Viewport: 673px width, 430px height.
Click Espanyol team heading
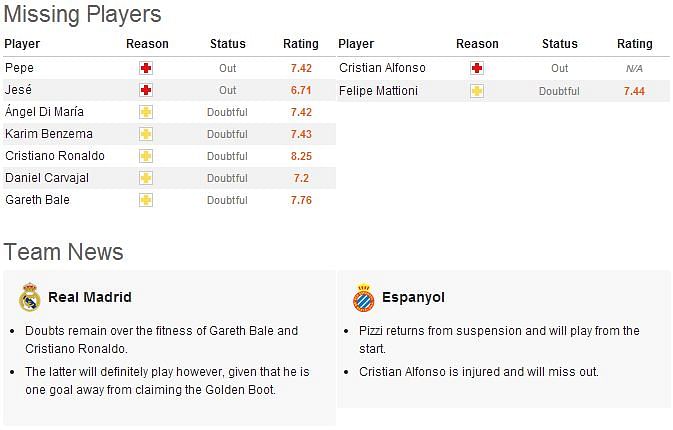coord(413,297)
